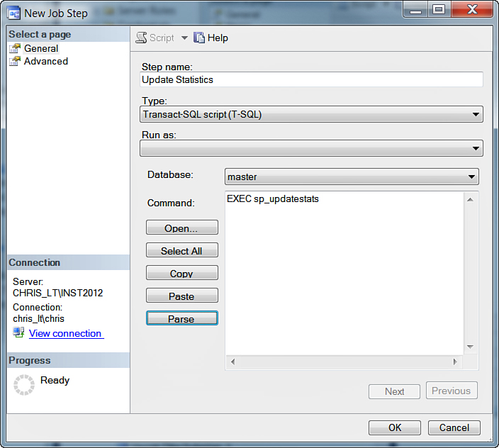The height and width of the screenshot is (448, 499).
Task: Select the Advanced page icon
Action: coord(15,62)
